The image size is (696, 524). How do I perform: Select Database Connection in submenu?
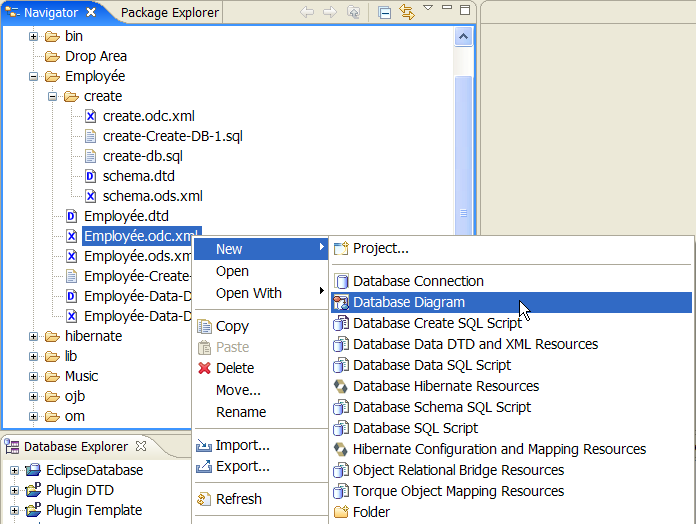pyautogui.click(x=511, y=281)
